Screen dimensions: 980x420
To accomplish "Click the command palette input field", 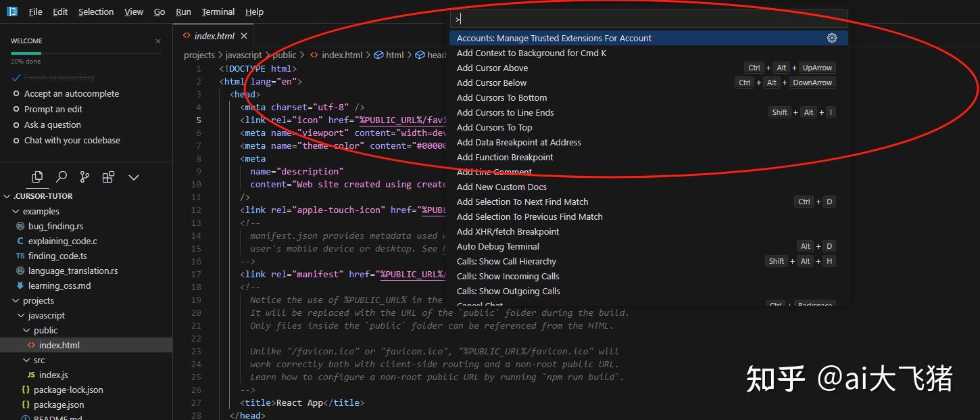I will pos(649,17).
